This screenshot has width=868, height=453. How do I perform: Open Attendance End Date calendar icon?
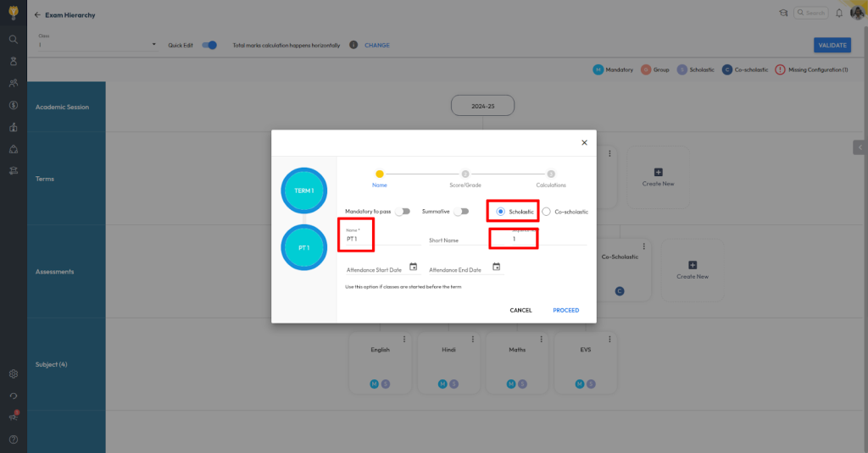pyautogui.click(x=497, y=267)
